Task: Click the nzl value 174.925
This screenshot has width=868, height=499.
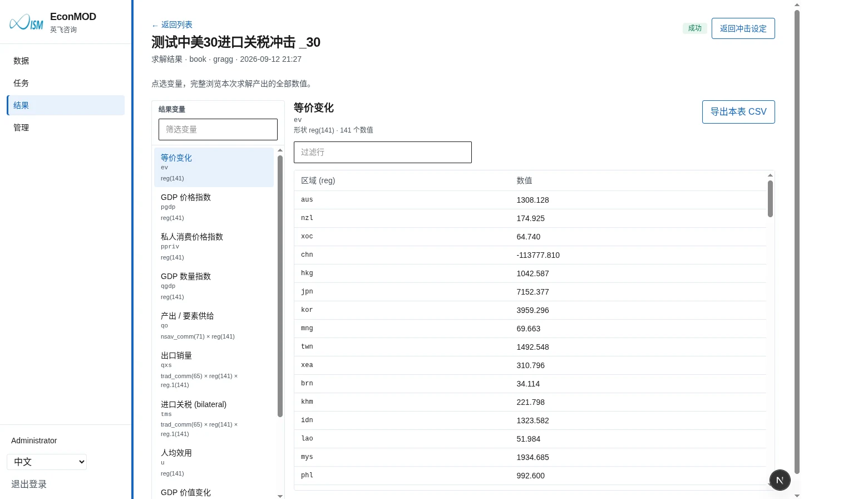Action: pyautogui.click(x=530, y=218)
